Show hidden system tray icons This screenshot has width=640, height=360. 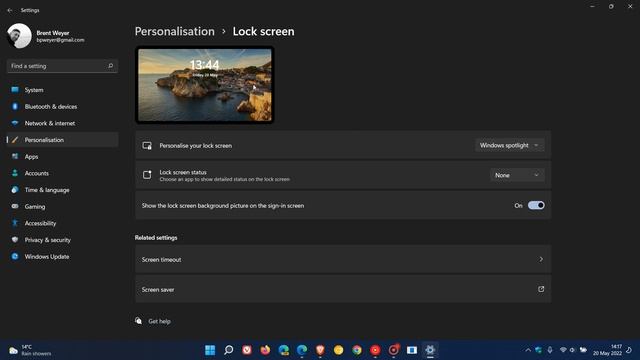(528, 350)
